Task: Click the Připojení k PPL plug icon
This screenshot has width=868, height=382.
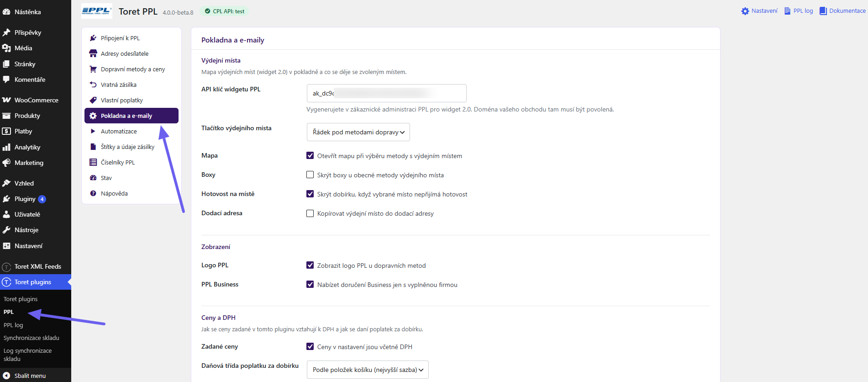Action: (93, 38)
